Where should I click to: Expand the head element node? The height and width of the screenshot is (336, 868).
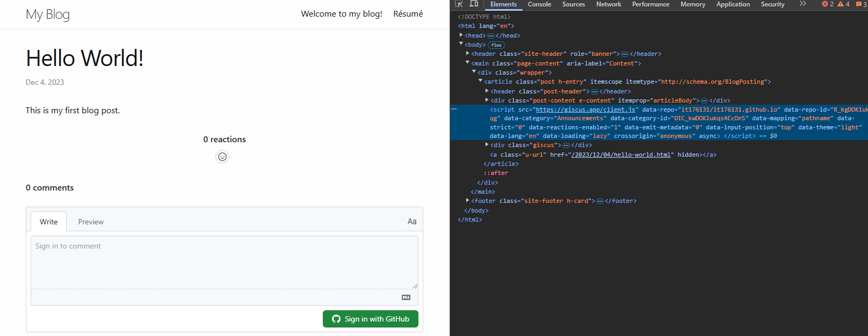(461, 35)
